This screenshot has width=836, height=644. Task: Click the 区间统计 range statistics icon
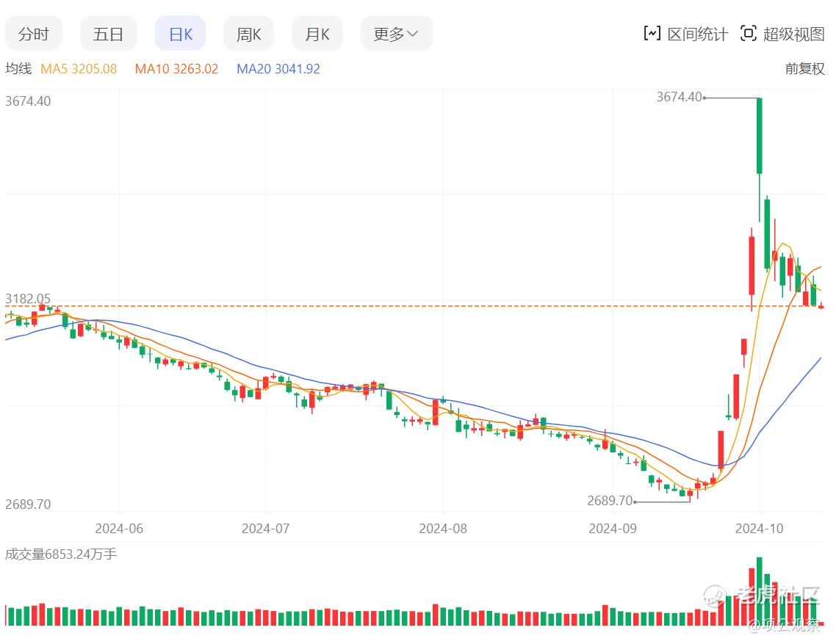coord(652,34)
